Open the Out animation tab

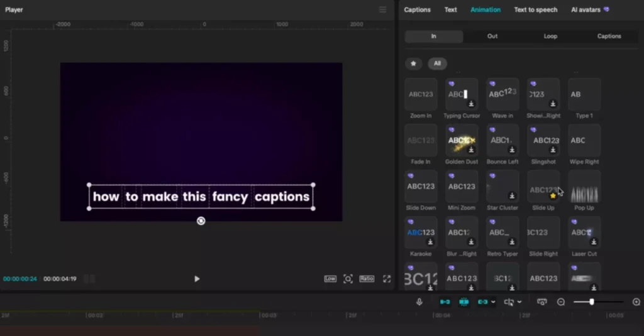tap(492, 36)
